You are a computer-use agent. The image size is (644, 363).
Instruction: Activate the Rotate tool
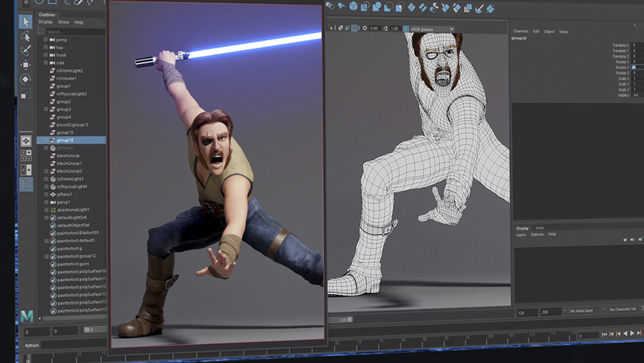[26, 79]
